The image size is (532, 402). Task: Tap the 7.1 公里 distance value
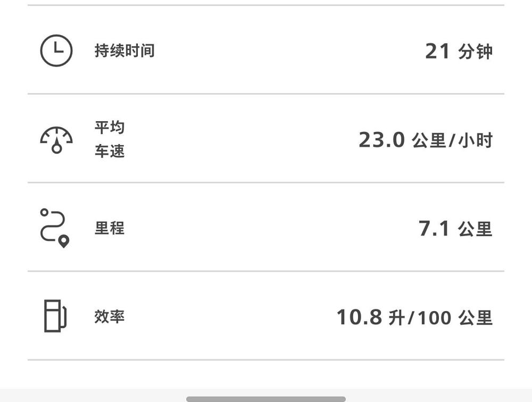click(x=455, y=229)
